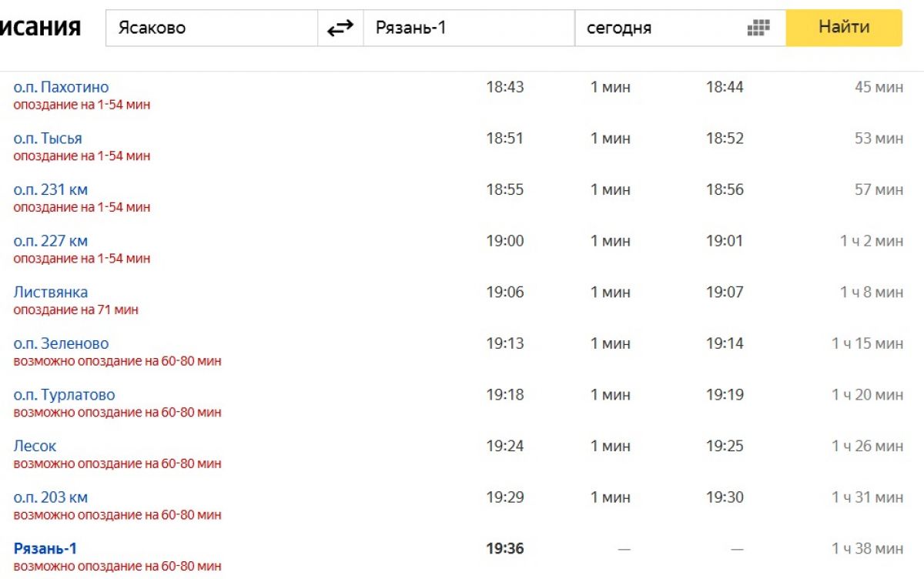Open station о.п. 203 км
Viewport: 924px width, 579px height.
(51, 497)
